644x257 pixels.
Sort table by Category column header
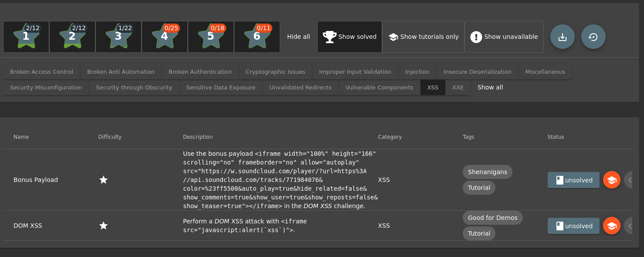coord(390,137)
